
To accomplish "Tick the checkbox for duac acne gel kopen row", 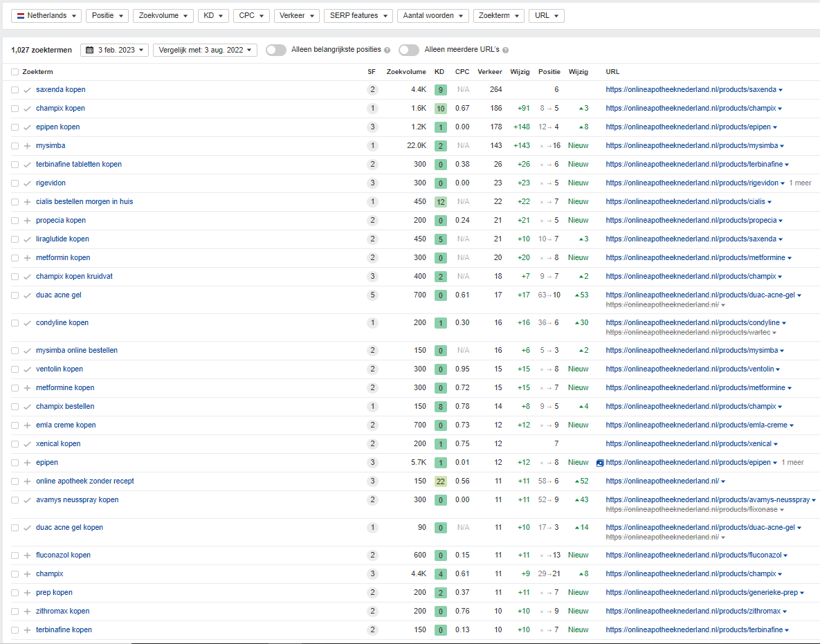I will pos(15,528).
